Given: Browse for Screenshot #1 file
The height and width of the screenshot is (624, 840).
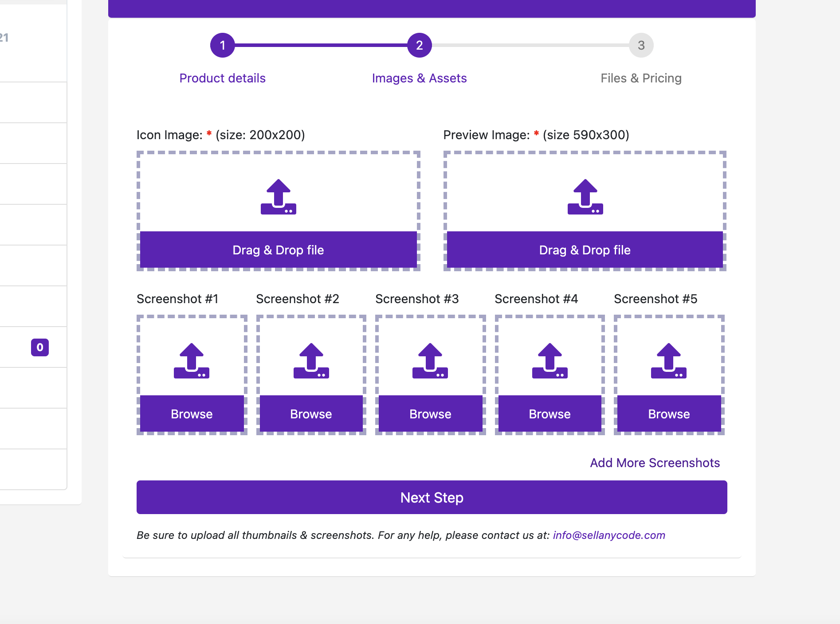Looking at the screenshot, I should pos(192,414).
